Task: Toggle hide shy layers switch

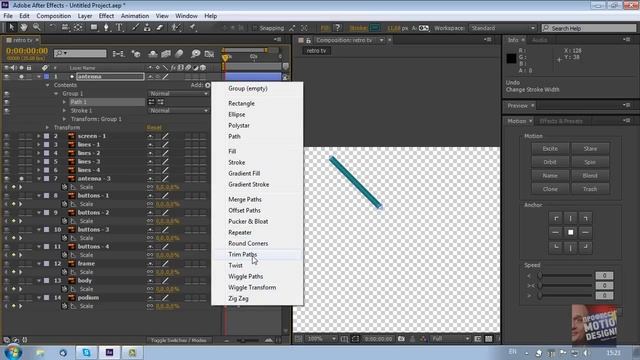Action: (153, 53)
